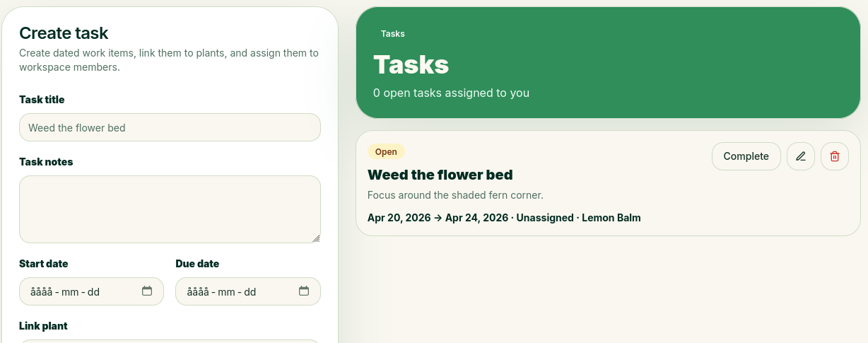Viewport: 868px width, 343px height.
Task: Click the Weed the flower bed task heading
Action: point(440,175)
